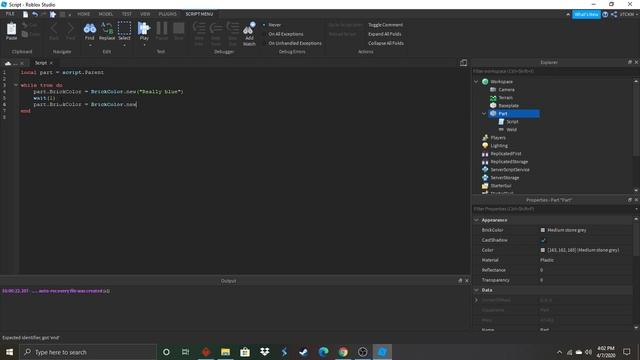Click the script view layout icon above the editor
Image resolution: width=640 pixels, height=360 pixels.
click(x=463, y=62)
